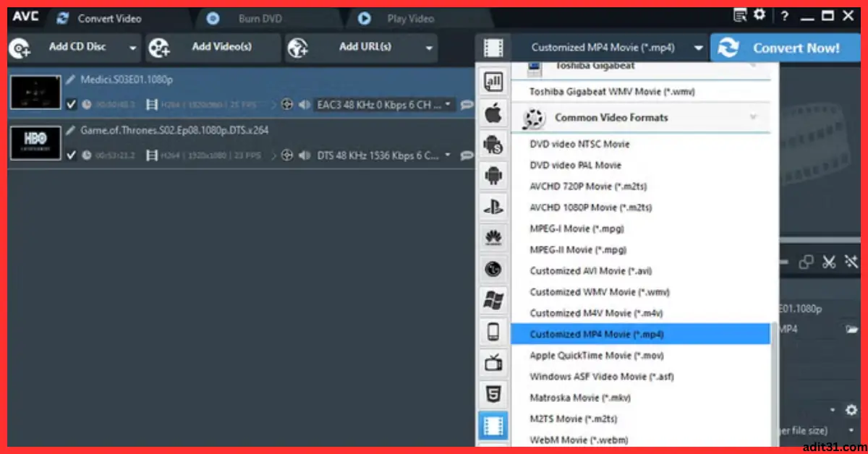Click the round globe-like category icon below Huawei
Viewport: 868px width, 454px height.
pyautogui.click(x=493, y=269)
